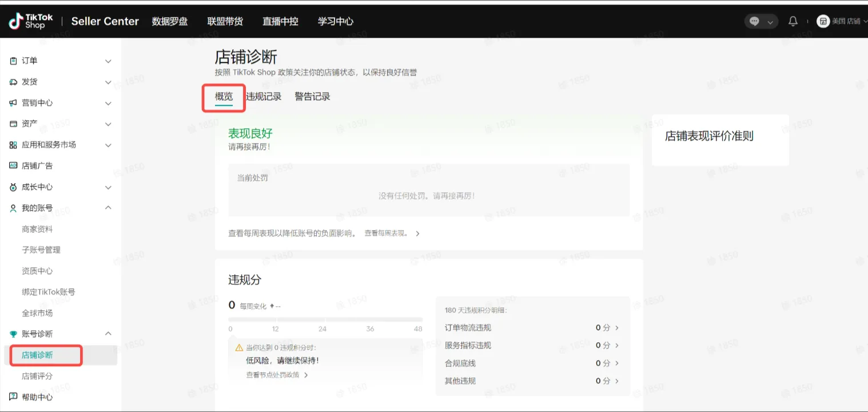Expand the 资产 menu chevron
Image resolution: width=868 pixels, height=412 pixels.
pos(108,124)
